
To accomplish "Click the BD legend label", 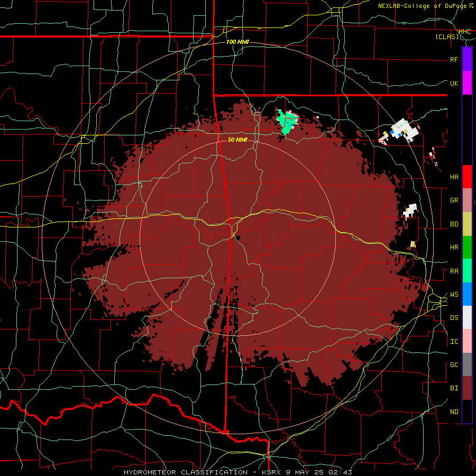I will point(454,224).
